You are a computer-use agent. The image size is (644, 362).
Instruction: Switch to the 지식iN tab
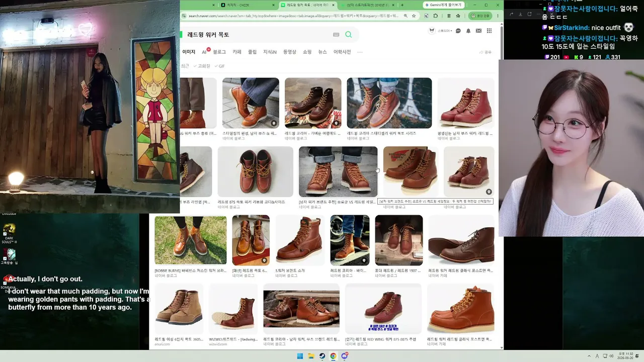click(270, 52)
